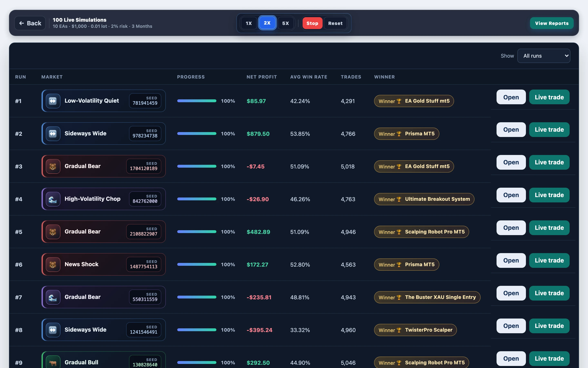Click the trophy icon beside Ultimate Breakout System
Screen dimensions: 588x368
(399, 199)
